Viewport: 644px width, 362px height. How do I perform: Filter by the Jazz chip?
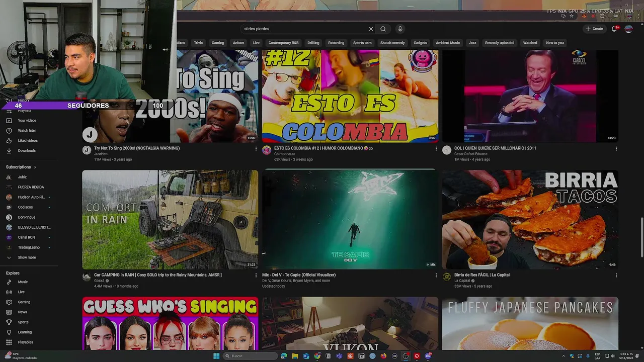[x=472, y=43]
